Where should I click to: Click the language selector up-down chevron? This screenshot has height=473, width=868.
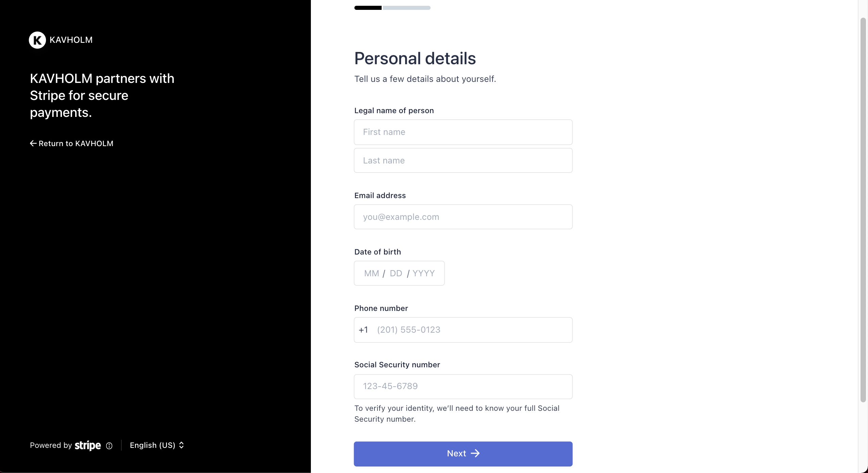(181, 445)
